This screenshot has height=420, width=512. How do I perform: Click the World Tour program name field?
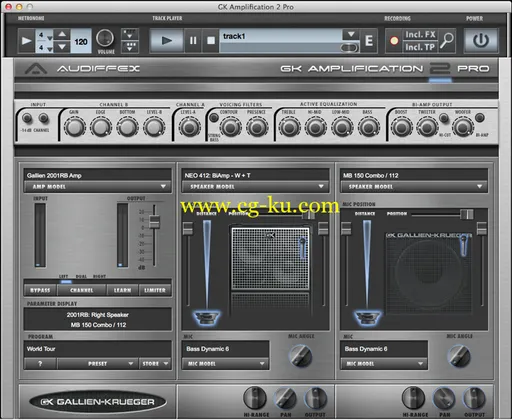[98, 349]
